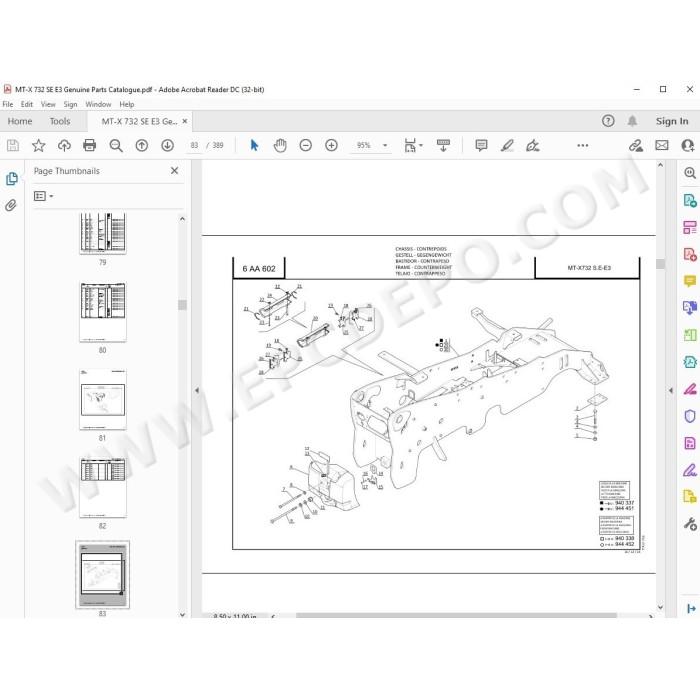Screen dimensions: 700x700
Task: Select the page 82 thumbnail
Action: tap(103, 487)
